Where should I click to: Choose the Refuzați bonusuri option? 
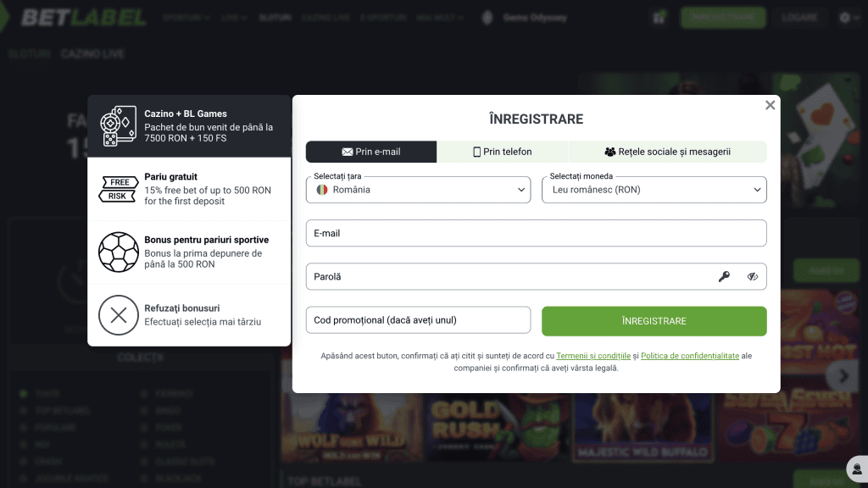pyautogui.click(x=189, y=315)
